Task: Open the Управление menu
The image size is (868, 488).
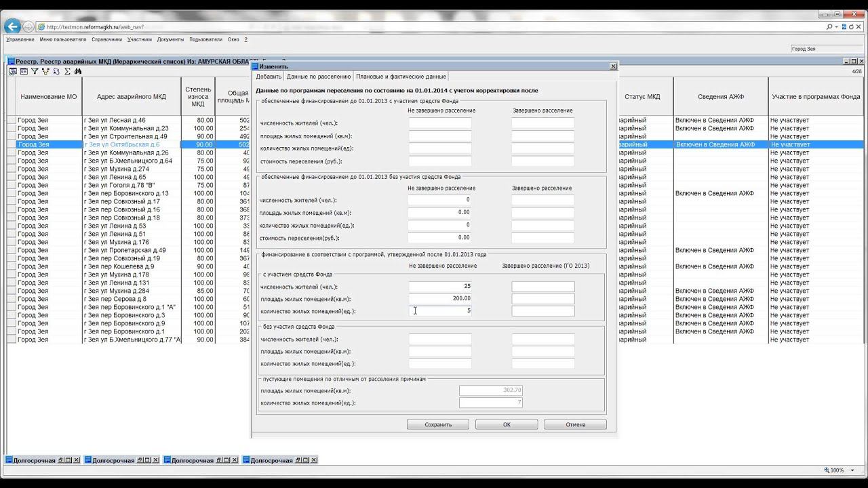Action: point(20,39)
